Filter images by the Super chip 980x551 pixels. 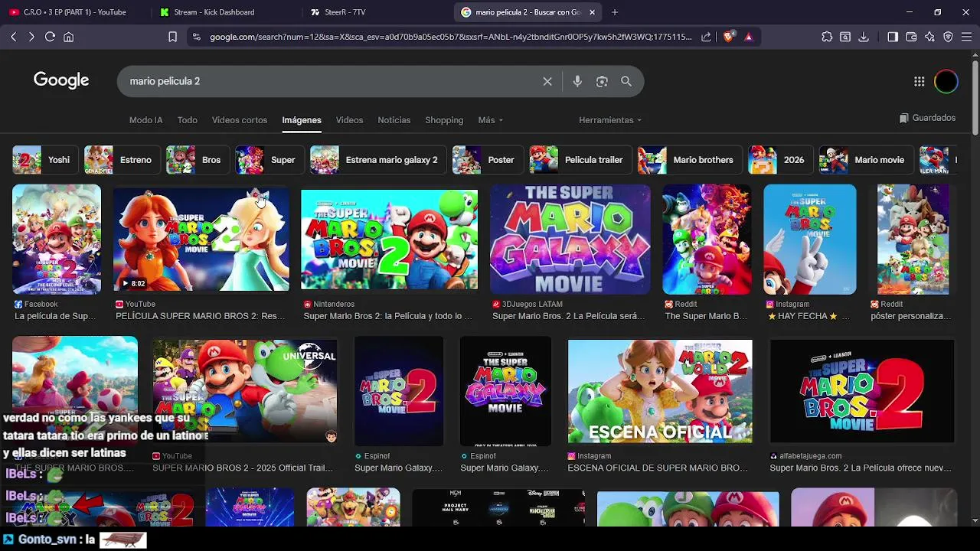(269, 160)
